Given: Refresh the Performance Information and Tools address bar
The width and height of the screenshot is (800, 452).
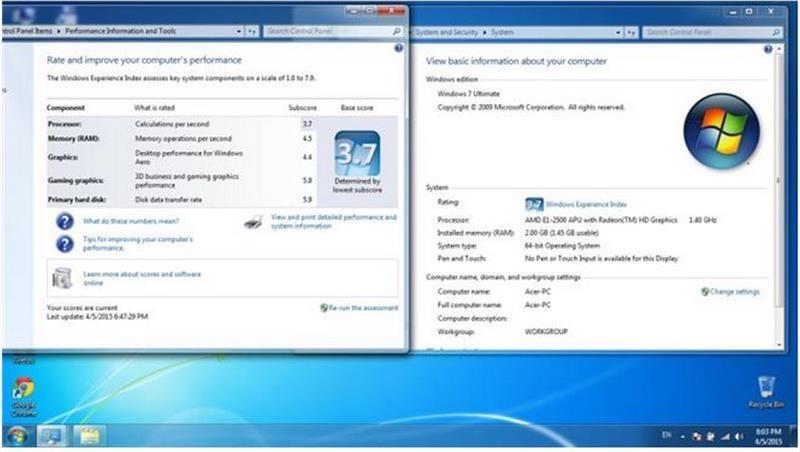Looking at the screenshot, I should (x=252, y=32).
